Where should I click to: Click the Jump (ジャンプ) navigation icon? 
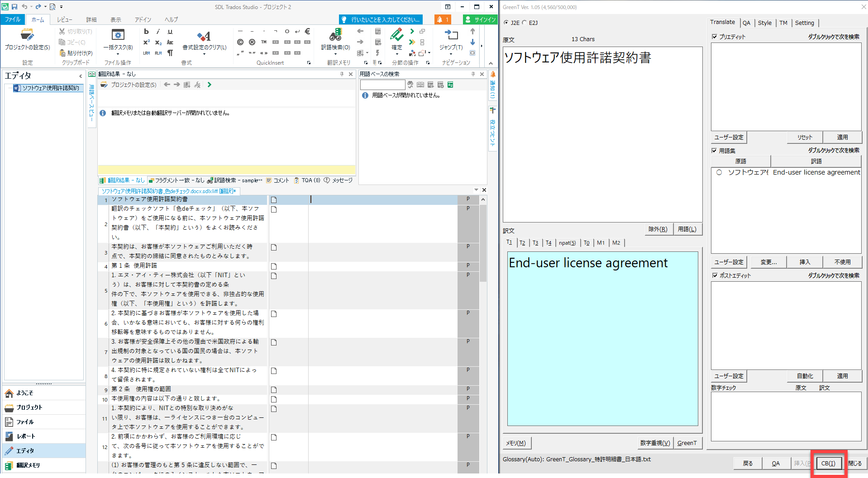(x=451, y=35)
